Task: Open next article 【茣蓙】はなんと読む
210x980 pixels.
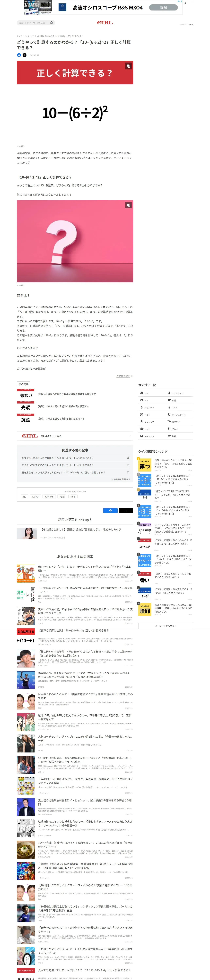Action: pos(61,418)
